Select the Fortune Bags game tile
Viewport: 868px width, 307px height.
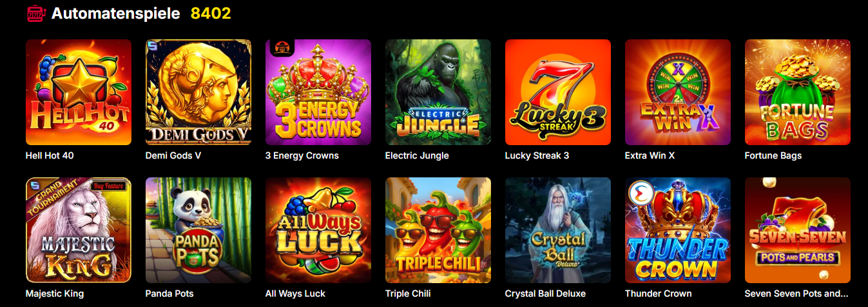click(x=798, y=92)
